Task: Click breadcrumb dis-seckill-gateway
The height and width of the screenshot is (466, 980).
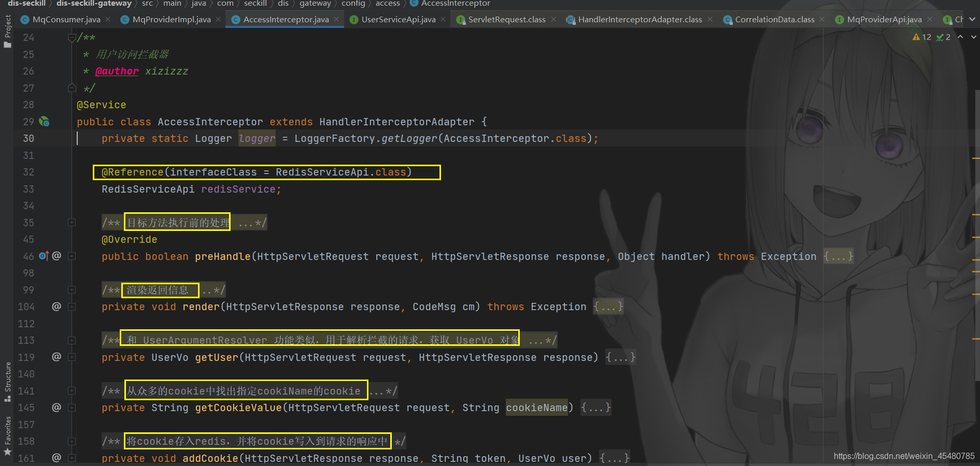Action: pos(94,4)
